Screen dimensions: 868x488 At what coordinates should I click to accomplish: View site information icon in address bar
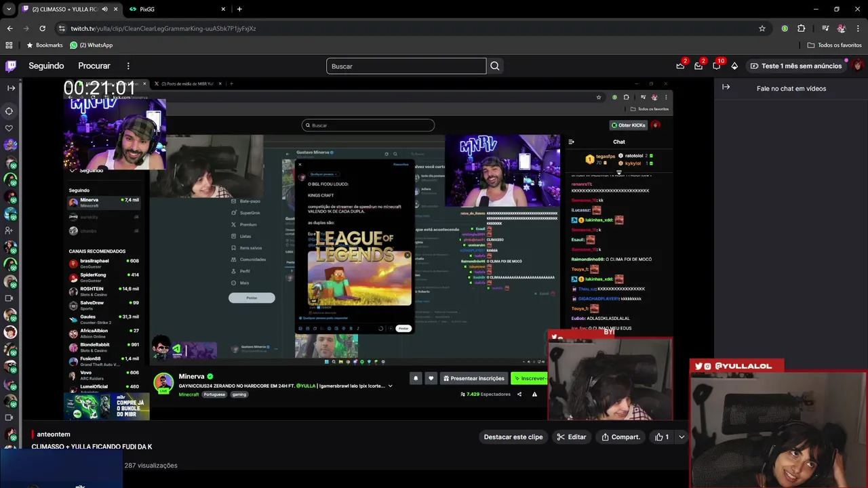pos(62,28)
